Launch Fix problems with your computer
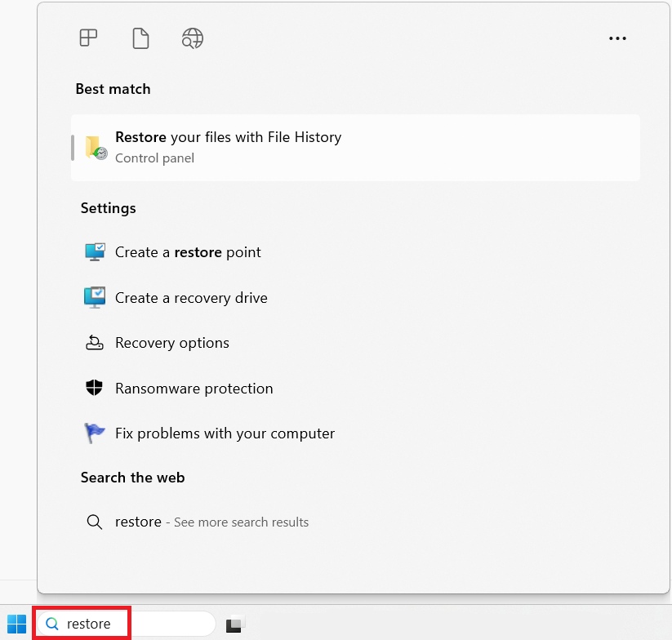 tap(225, 433)
